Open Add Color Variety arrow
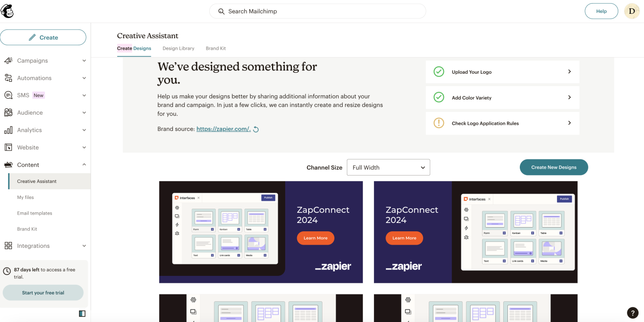Image resolution: width=644 pixels, height=322 pixels. [569, 97]
